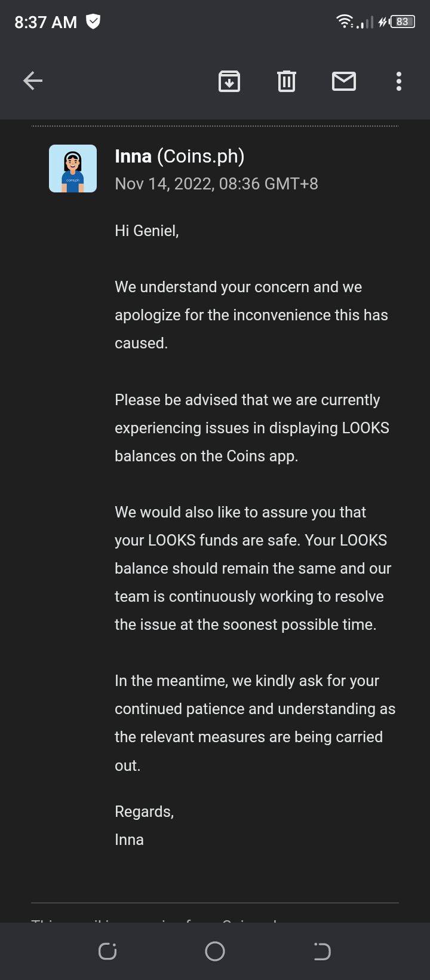
Task: Tap the date Nov 14, 2022 line
Action: [216, 183]
